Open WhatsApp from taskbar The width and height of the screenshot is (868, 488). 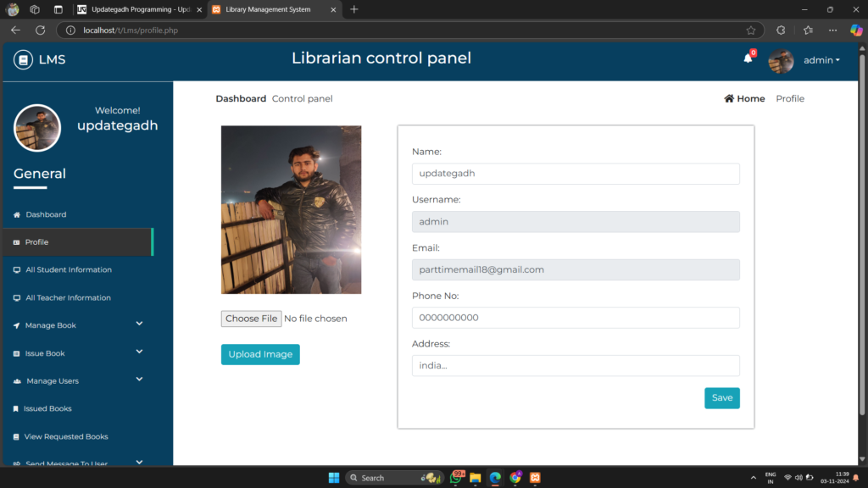tap(456, 478)
